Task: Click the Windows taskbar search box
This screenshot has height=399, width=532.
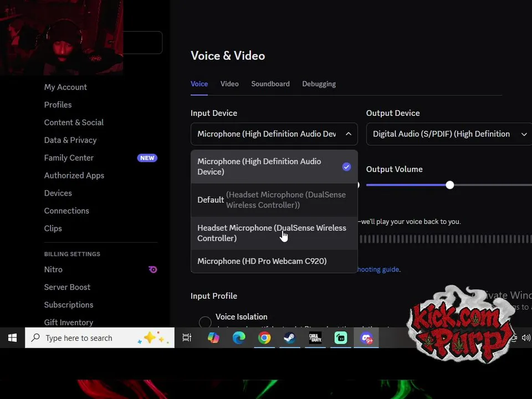Action: point(100,337)
